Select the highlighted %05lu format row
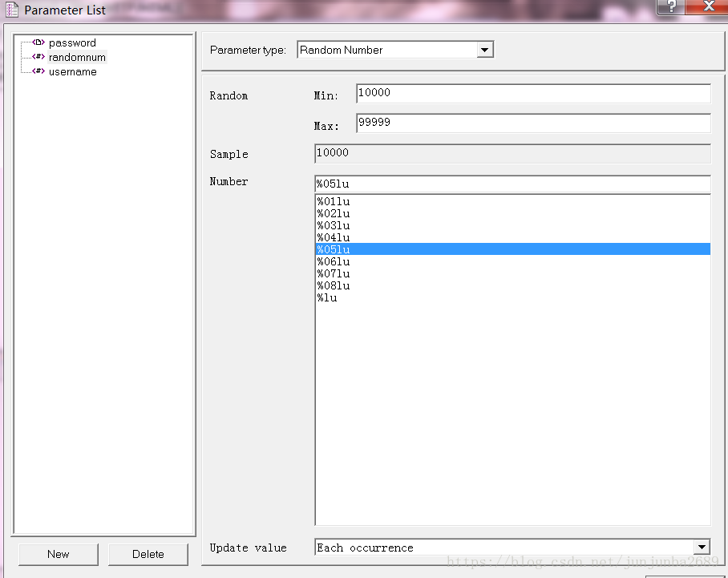728x578 pixels. click(512, 249)
